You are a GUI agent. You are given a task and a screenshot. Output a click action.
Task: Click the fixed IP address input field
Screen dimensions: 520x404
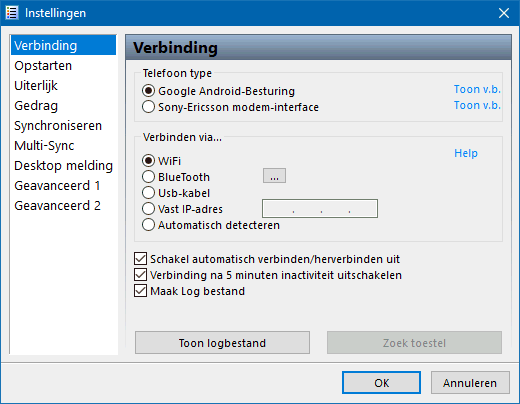click(320, 209)
